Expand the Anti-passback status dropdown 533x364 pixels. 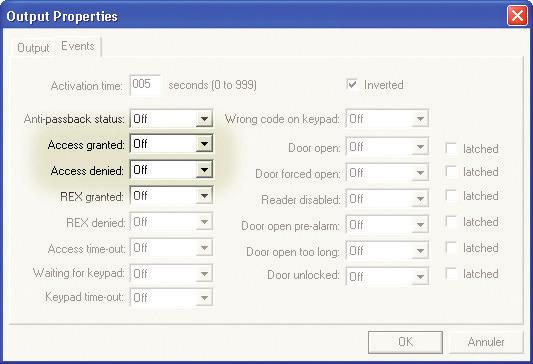[x=171, y=119]
